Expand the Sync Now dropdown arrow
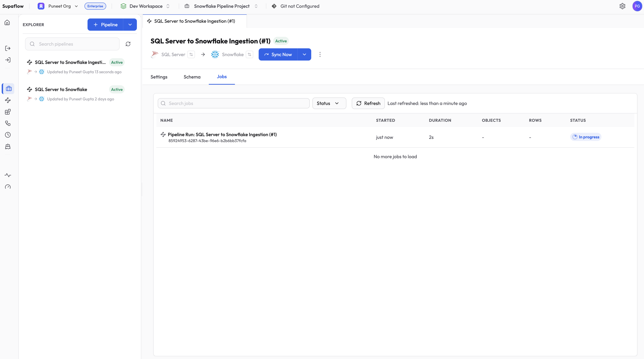The image size is (644, 359). [x=304, y=54]
